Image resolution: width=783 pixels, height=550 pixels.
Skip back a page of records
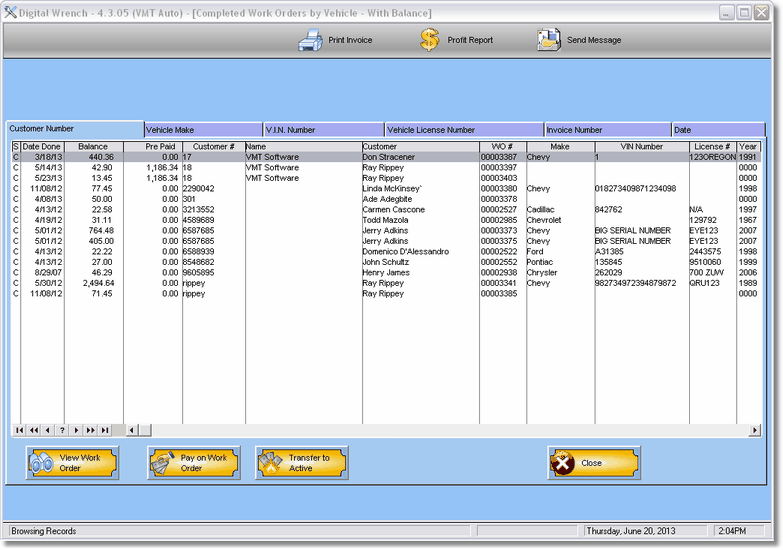click(x=33, y=430)
